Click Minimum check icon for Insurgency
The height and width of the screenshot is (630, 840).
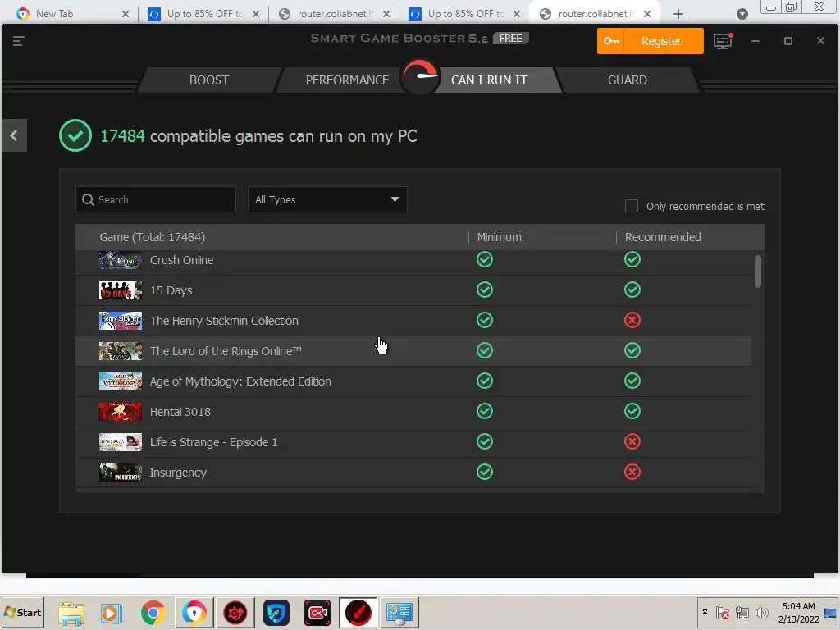[x=485, y=472]
